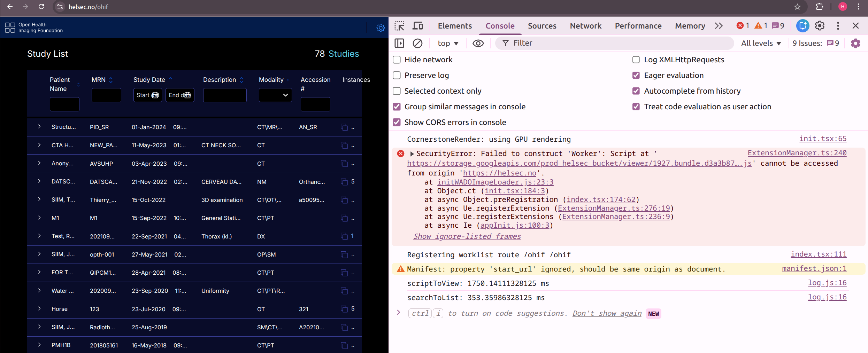Enable the Preserve log checkbox
The image size is (868, 353).
tap(397, 76)
